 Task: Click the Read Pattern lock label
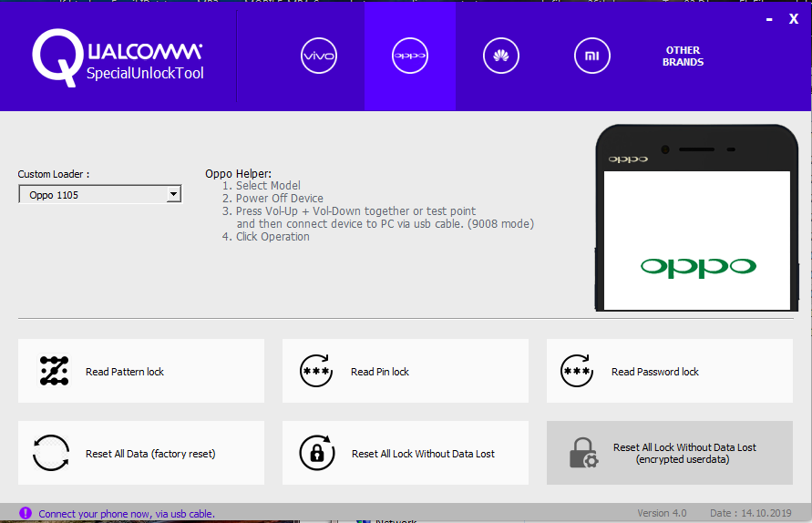[x=125, y=372]
